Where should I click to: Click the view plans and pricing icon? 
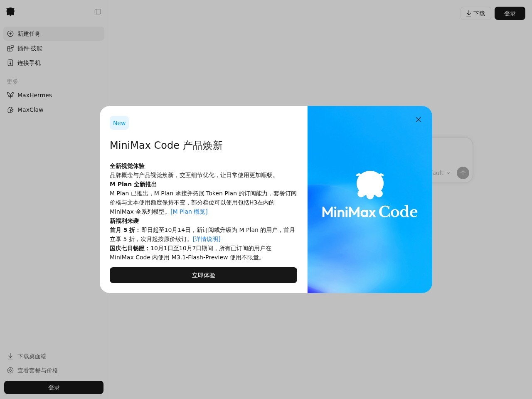point(10,370)
